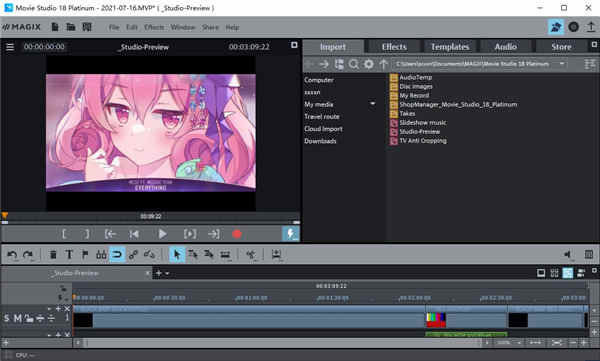
Task: Open the Import tab
Action: point(333,47)
